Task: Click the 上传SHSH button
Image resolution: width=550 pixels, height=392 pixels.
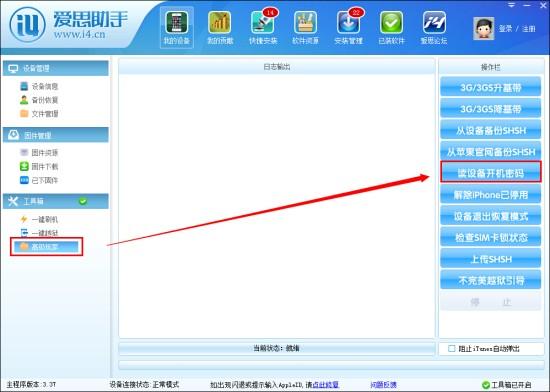Action: (x=490, y=259)
